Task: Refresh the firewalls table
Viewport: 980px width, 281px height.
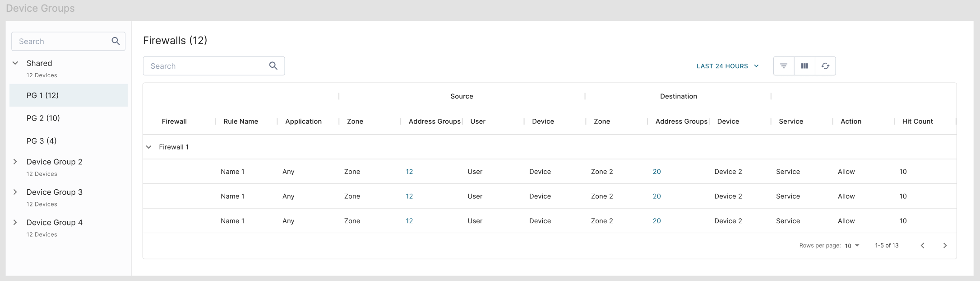Action: (x=825, y=66)
